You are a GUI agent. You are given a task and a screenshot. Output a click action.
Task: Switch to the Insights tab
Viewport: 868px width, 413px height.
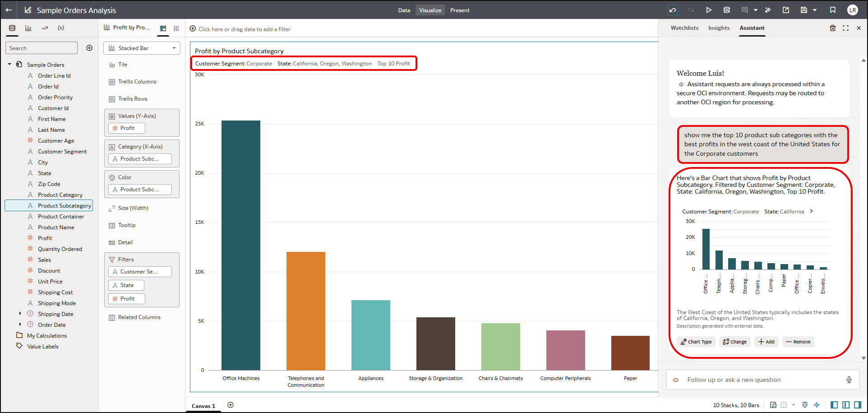(719, 28)
